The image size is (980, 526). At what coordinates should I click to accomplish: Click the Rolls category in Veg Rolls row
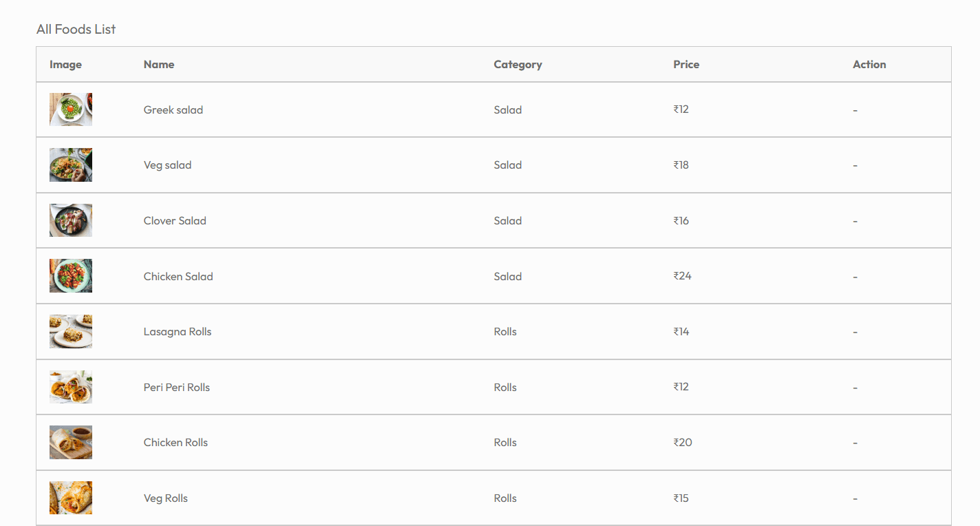pos(505,498)
